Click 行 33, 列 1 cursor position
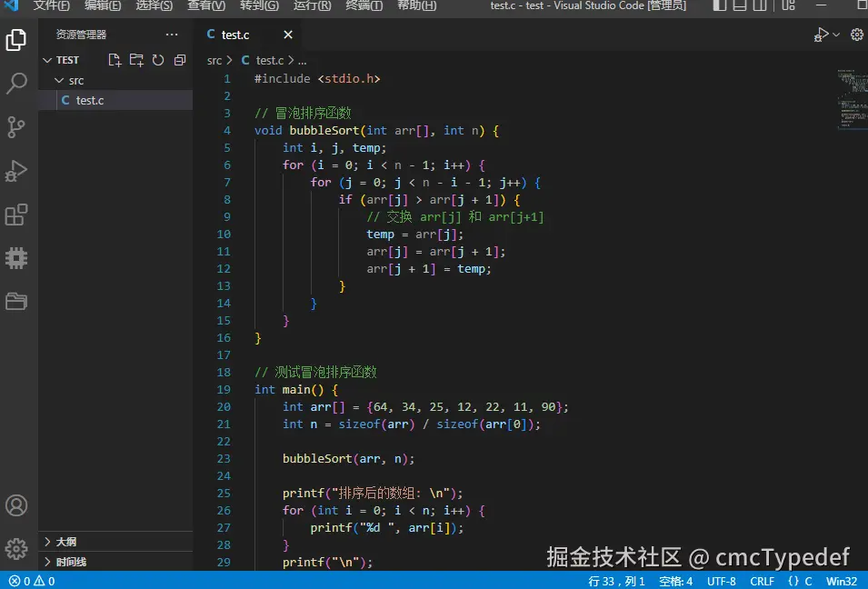The image size is (868, 589). (x=616, y=581)
